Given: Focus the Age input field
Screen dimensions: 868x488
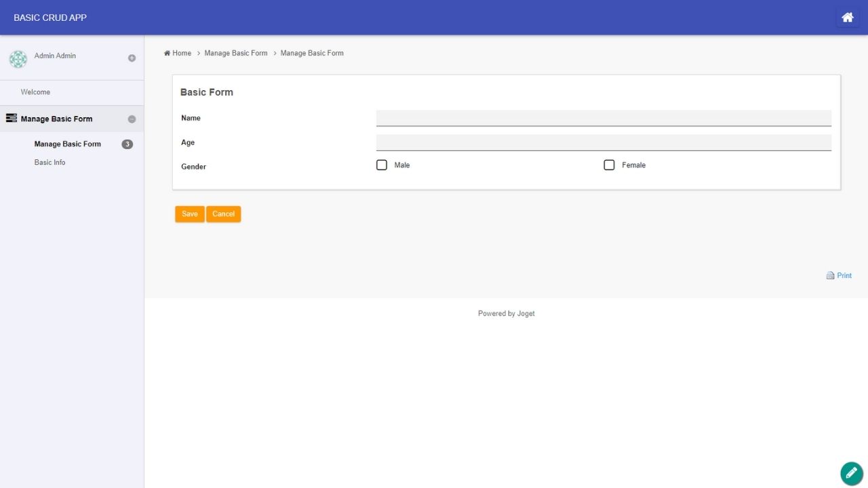Looking at the screenshot, I should coord(603,142).
